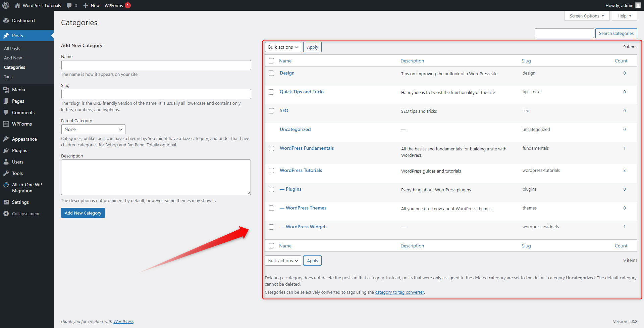Click the WPForms icon in sidebar
This screenshot has width=644, height=328.
click(6, 124)
